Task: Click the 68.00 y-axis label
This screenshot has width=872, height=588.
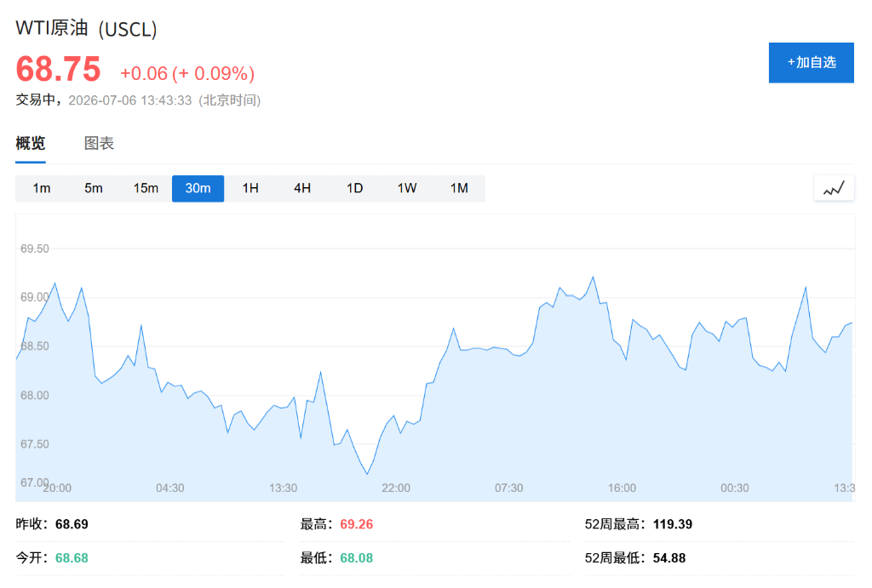Action: [34, 396]
